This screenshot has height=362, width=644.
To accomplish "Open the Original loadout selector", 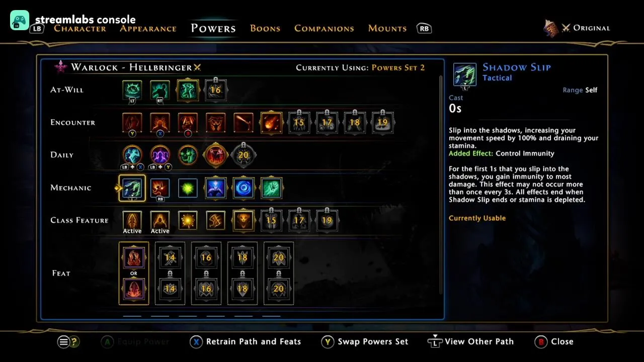I will pyautogui.click(x=577, y=28).
